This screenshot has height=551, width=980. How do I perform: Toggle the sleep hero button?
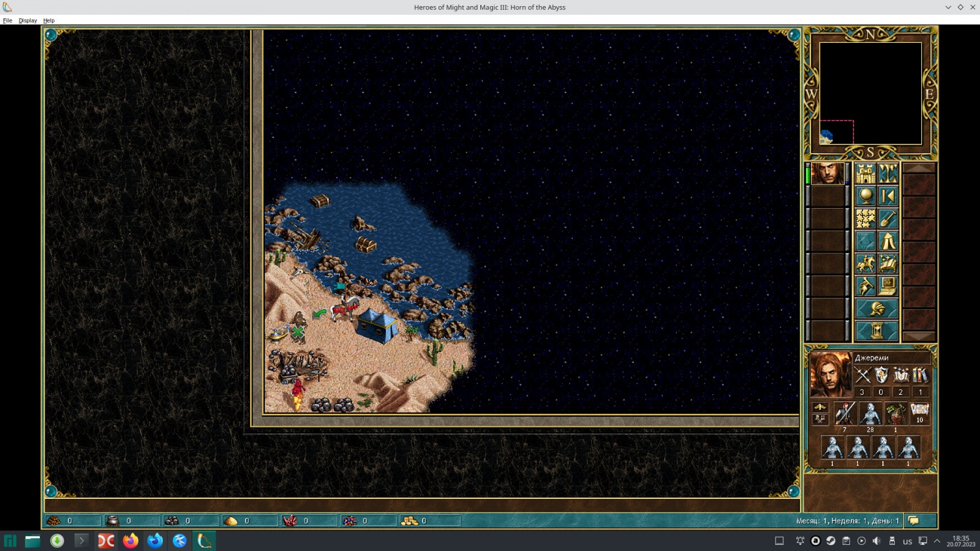click(x=865, y=286)
